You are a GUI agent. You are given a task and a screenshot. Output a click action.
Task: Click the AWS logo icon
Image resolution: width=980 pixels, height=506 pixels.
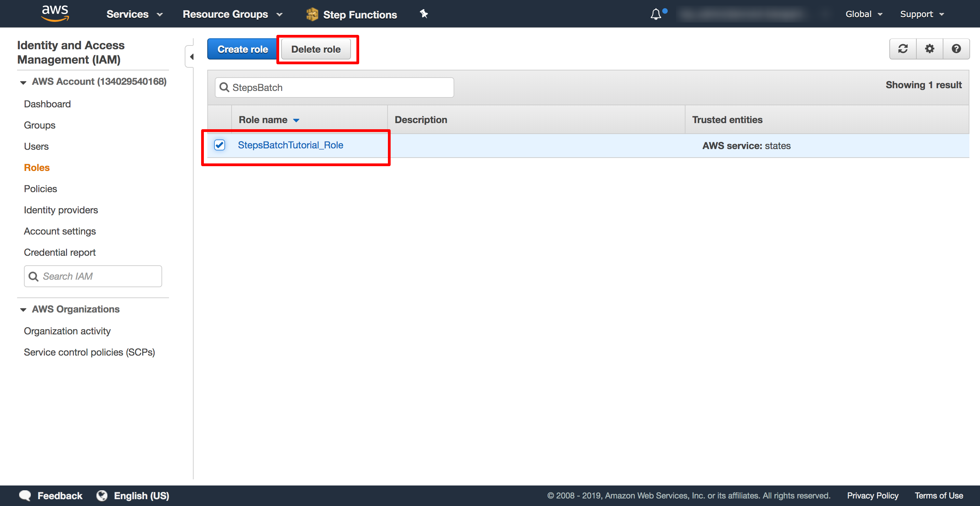coord(54,14)
